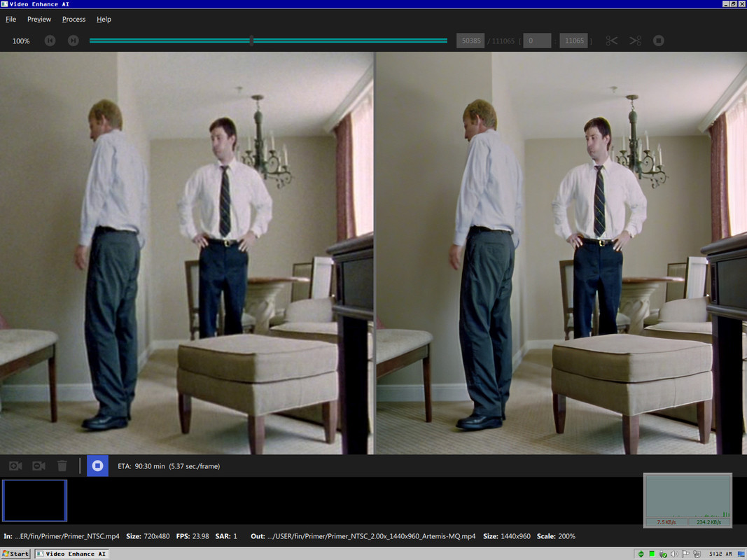Screen dimensions: 747x560
Task: Click the input Size 720x480 text
Action: click(148, 536)
